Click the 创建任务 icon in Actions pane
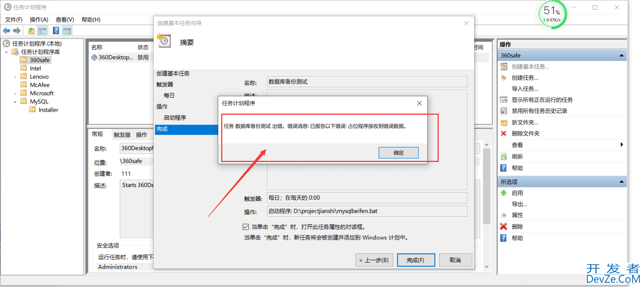644x287 pixels. tap(504, 77)
